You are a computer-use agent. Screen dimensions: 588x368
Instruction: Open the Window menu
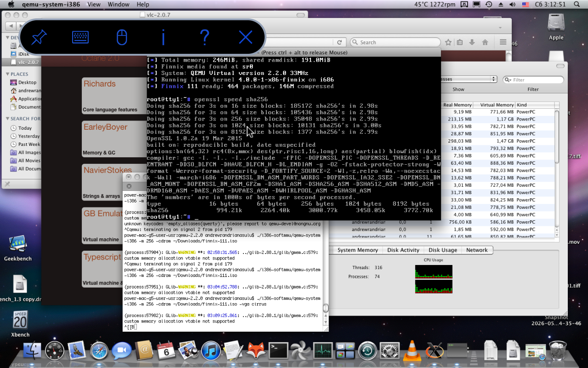coord(118,4)
